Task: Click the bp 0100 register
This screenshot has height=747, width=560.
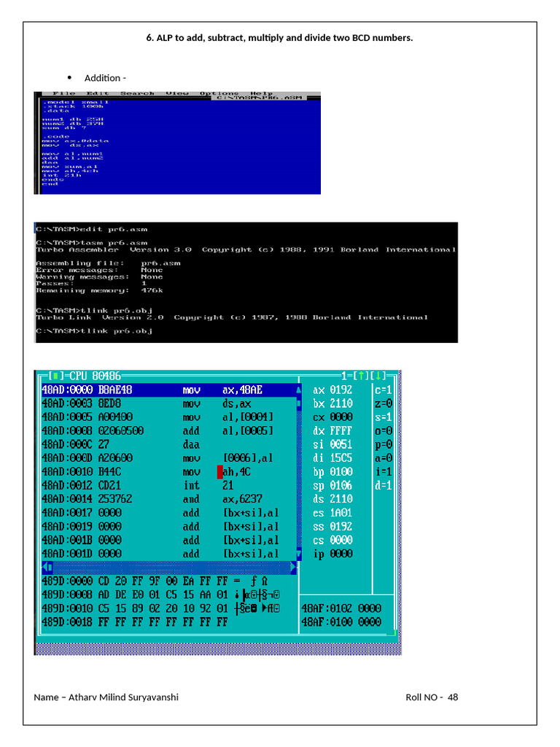Action: pos(332,472)
